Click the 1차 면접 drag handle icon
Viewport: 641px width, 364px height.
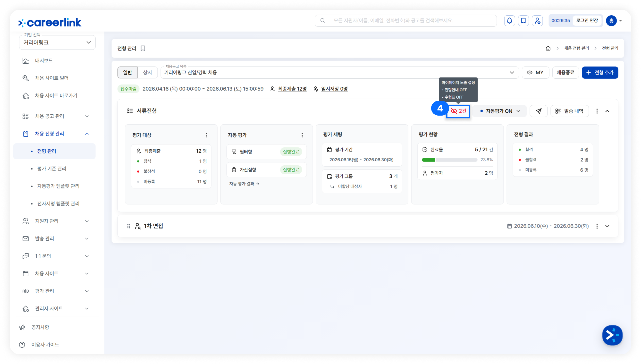(128, 226)
